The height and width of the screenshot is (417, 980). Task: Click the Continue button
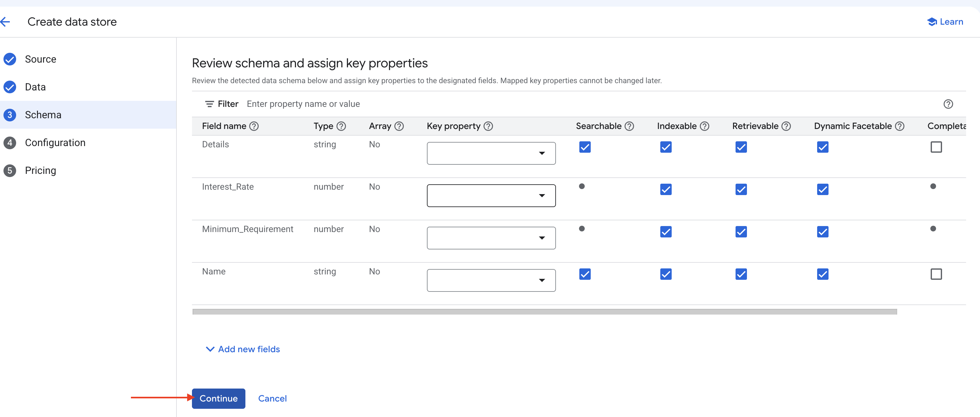click(219, 398)
